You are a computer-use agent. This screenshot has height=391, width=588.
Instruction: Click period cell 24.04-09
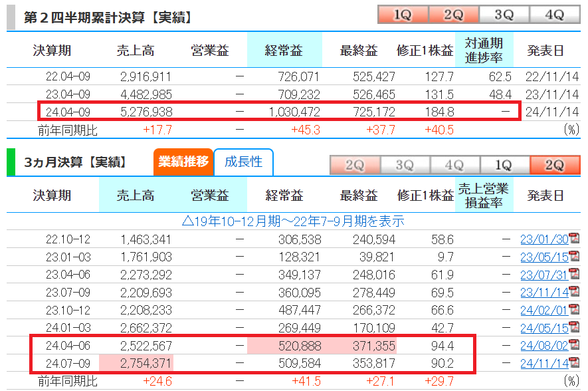pos(68,112)
